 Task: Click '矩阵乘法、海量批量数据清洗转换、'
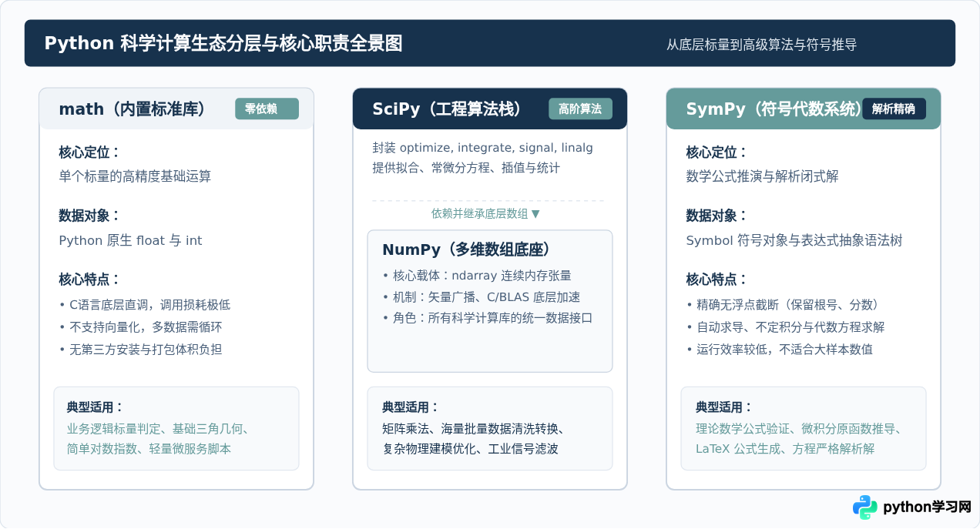click(x=474, y=429)
